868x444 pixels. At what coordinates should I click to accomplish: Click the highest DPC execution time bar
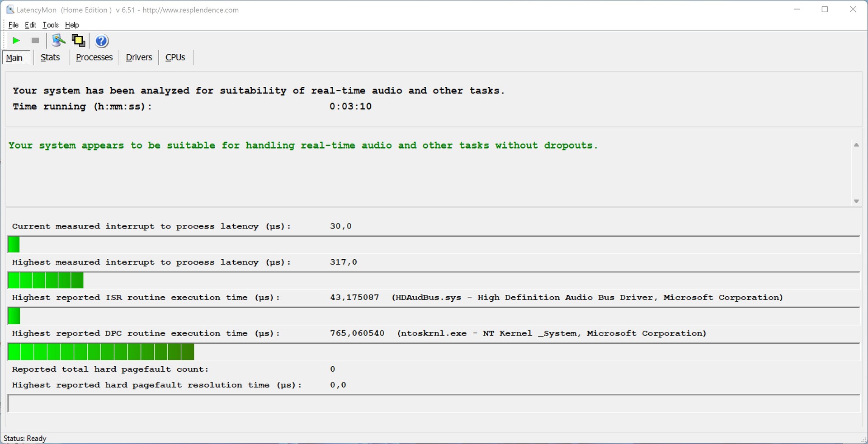(x=434, y=352)
